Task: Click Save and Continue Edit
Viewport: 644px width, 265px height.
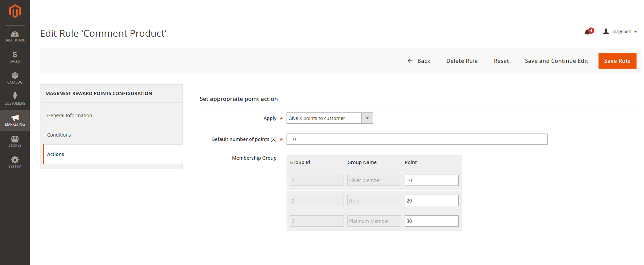Action: point(556,61)
